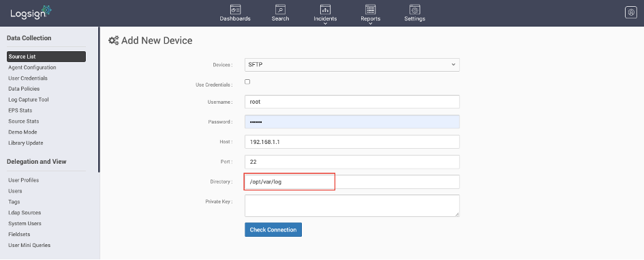Click the Data Collection section heading
This screenshot has height=260, width=644.
29,38
